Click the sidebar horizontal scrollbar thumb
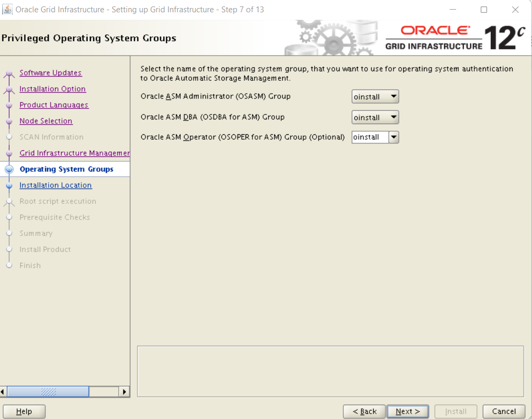The height and width of the screenshot is (419, 532). [48, 392]
